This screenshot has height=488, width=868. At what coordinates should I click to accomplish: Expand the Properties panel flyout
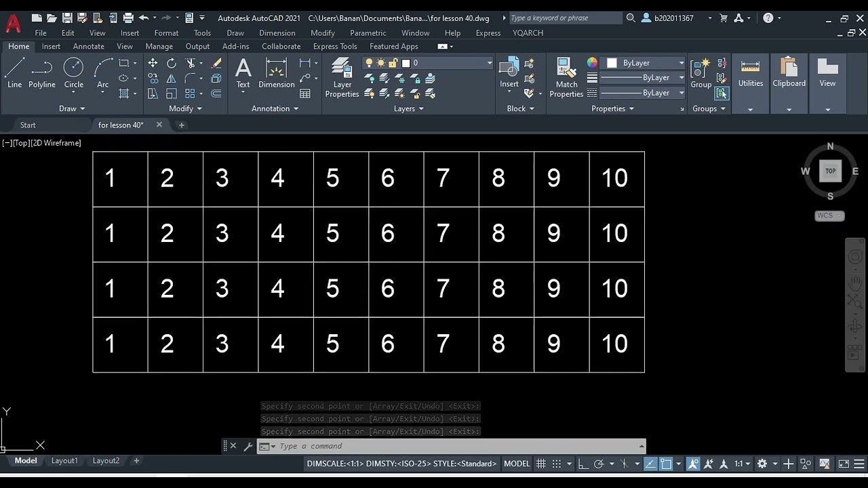click(x=613, y=108)
